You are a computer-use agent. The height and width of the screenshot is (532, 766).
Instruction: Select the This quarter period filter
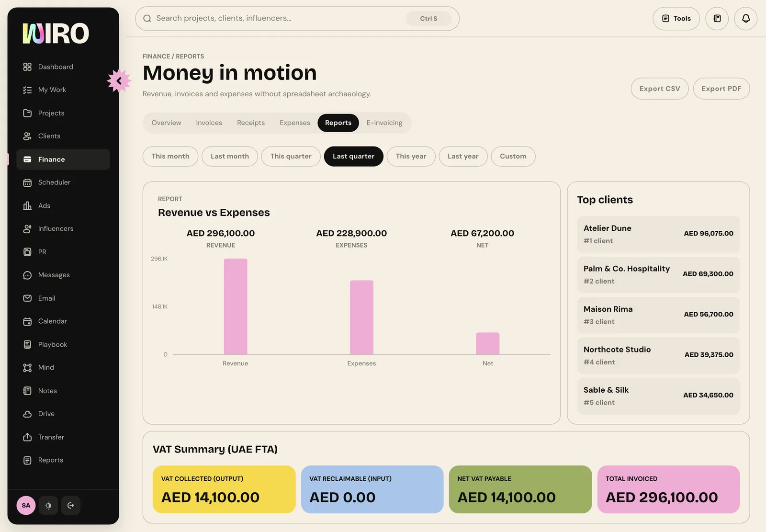(x=291, y=157)
